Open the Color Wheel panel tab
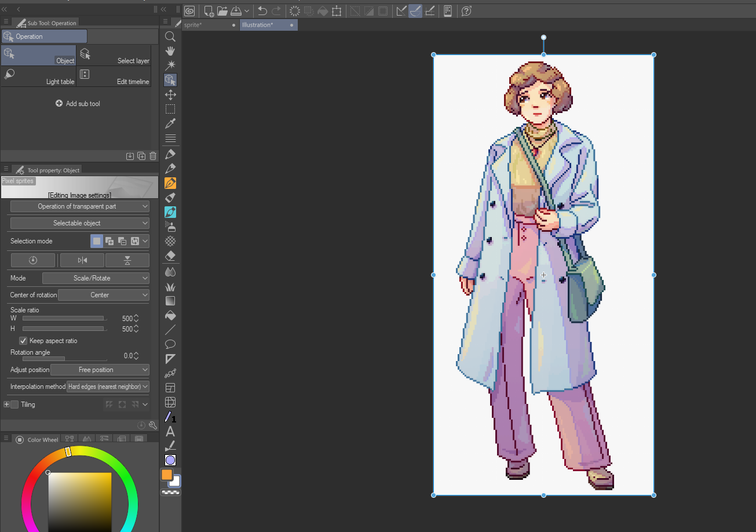 [38, 440]
